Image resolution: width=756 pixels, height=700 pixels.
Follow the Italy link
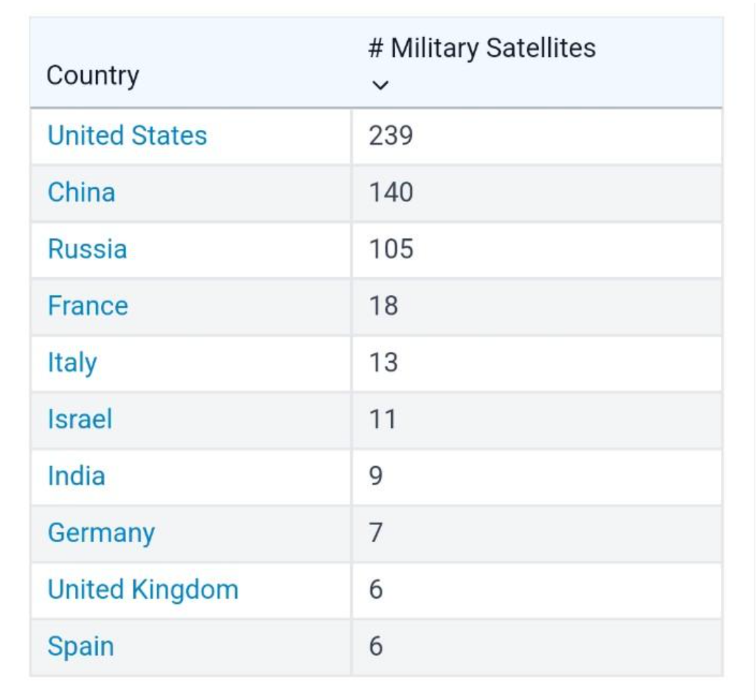pyautogui.click(x=72, y=363)
